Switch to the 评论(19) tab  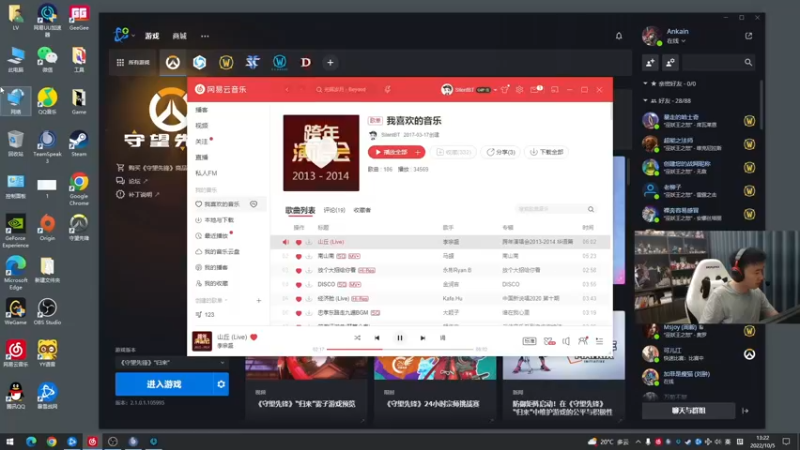coord(334,210)
